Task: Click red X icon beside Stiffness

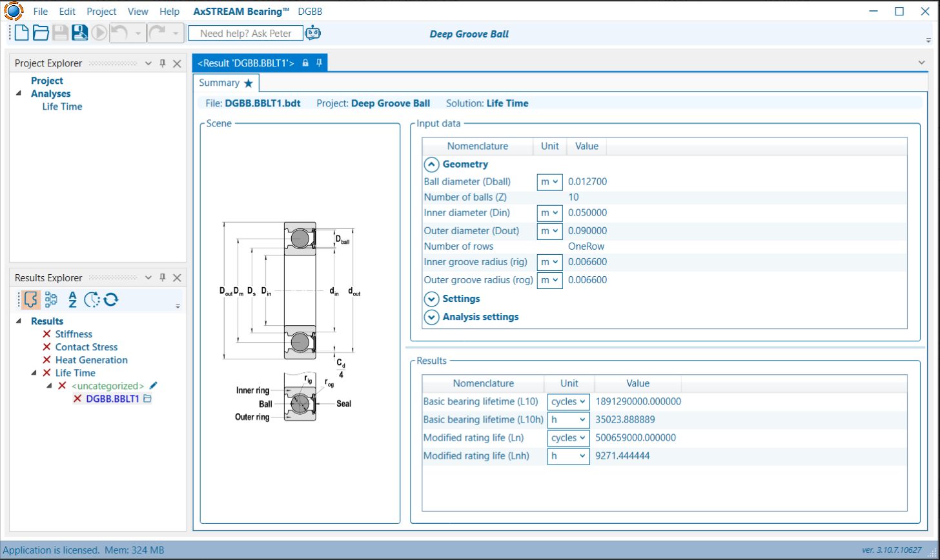Action: tap(46, 334)
